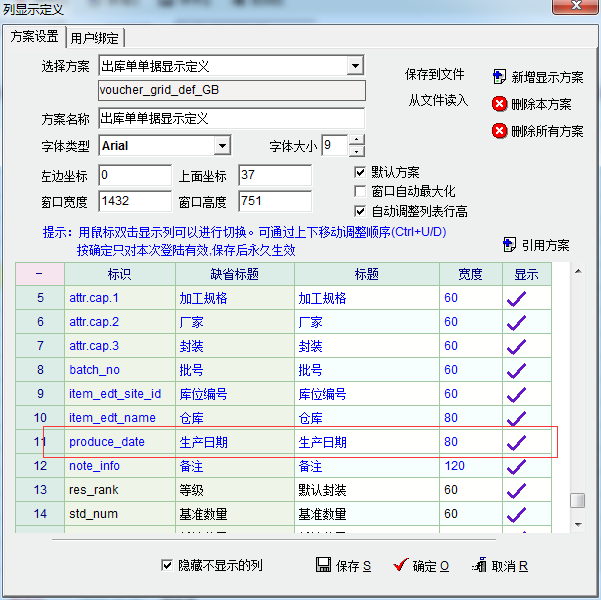Enable the 默认方案 checkbox
The height and width of the screenshot is (600, 601).
point(361,172)
